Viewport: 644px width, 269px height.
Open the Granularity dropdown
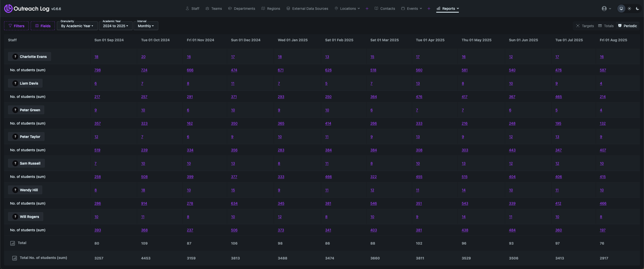coord(77,26)
